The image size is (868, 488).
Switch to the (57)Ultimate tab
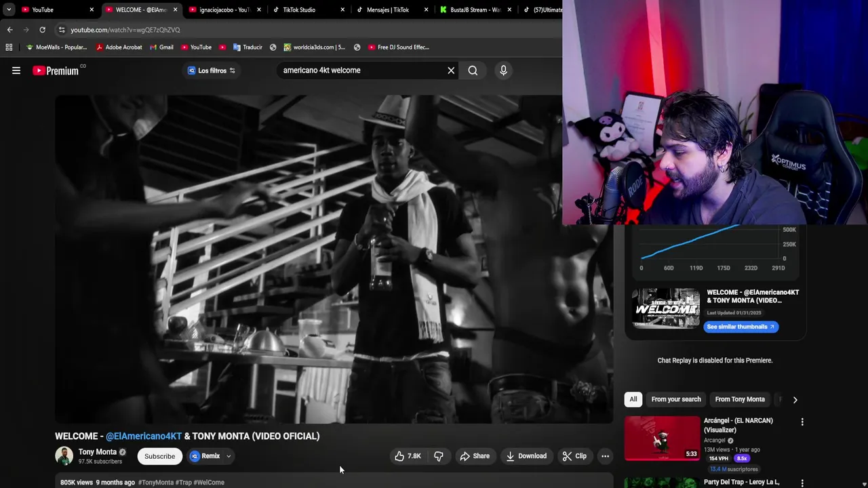[542, 9]
